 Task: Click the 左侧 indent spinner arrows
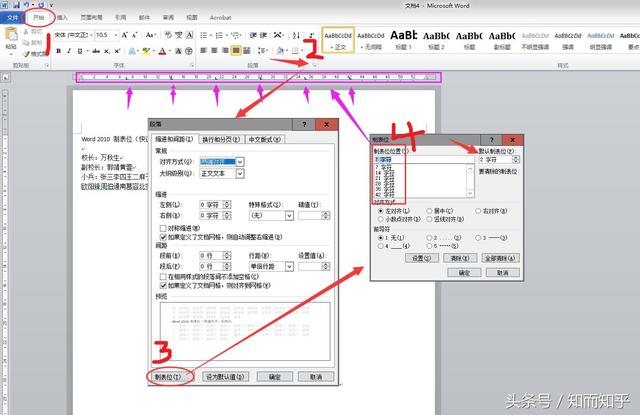pyautogui.click(x=227, y=204)
